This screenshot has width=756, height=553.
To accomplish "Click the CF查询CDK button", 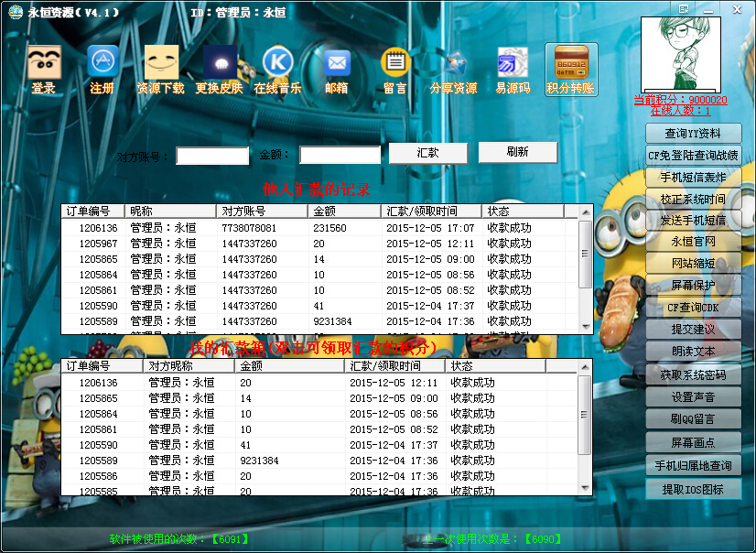I will tap(694, 307).
